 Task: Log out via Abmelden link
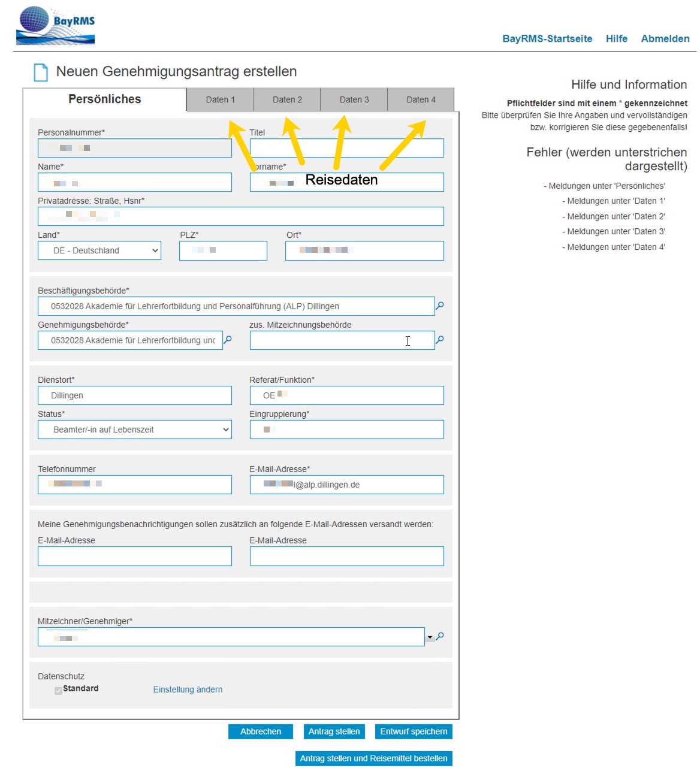(665, 39)
